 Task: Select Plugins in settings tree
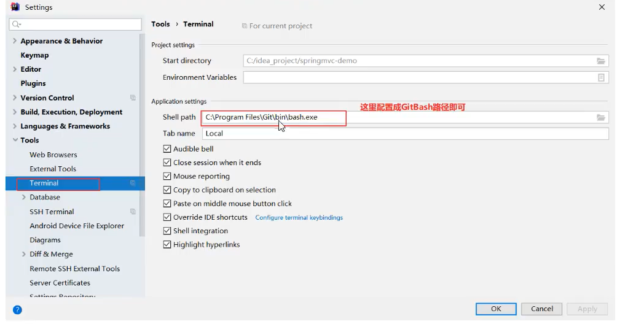tap(33, 83)
